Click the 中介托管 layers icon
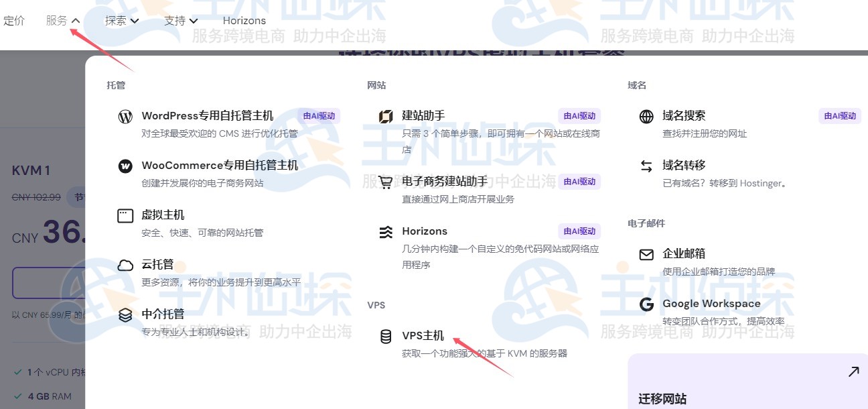Viewport: 868px width, 409px height. click(125, 315)
